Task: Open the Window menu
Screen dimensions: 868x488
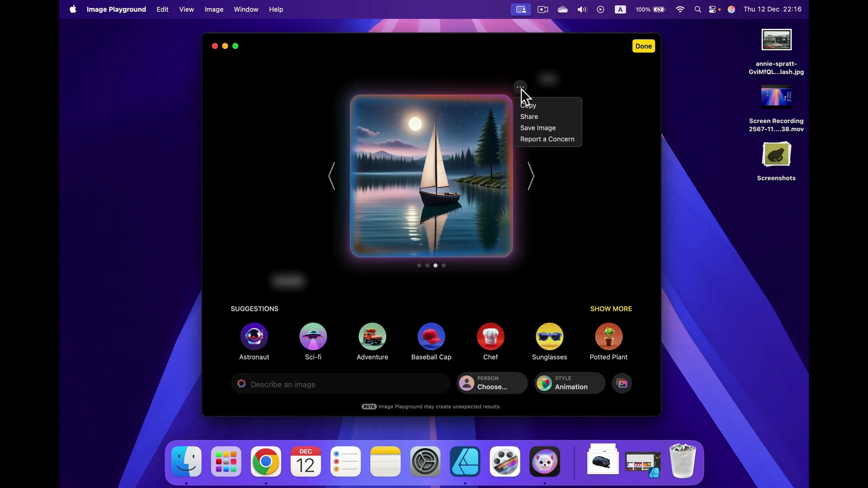Action: click(246, 9)
